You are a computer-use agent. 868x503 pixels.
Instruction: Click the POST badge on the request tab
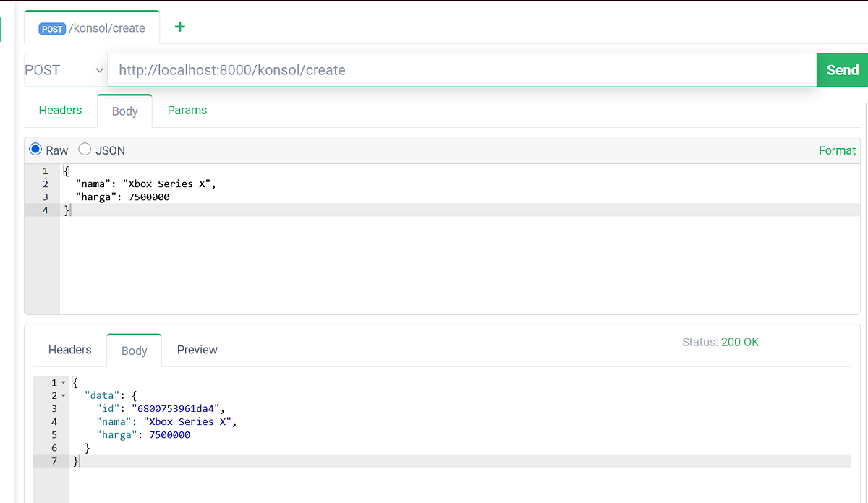(51, 28)
